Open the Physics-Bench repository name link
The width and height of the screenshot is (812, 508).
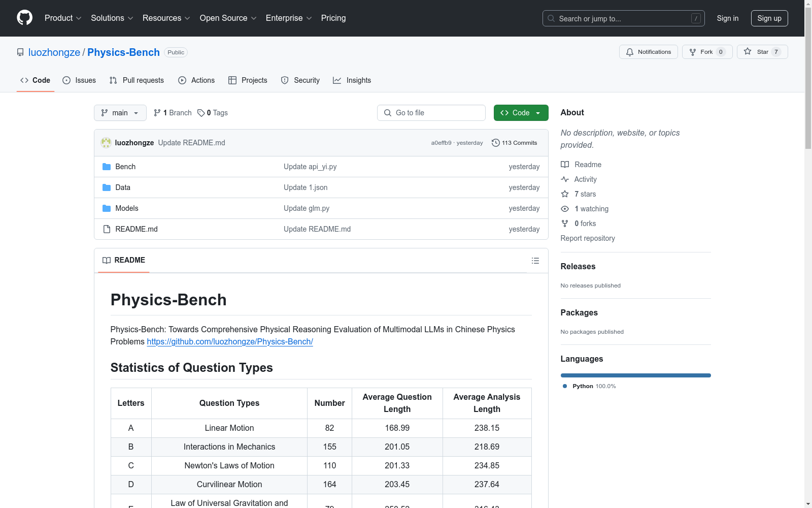coord(123,52)
